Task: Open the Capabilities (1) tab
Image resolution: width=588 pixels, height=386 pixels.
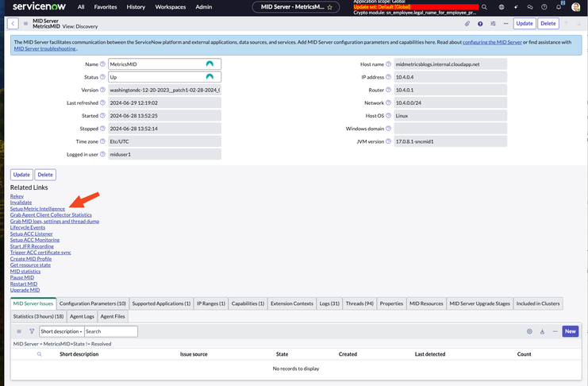Action: pyautogui.click(x=248, y=303)
